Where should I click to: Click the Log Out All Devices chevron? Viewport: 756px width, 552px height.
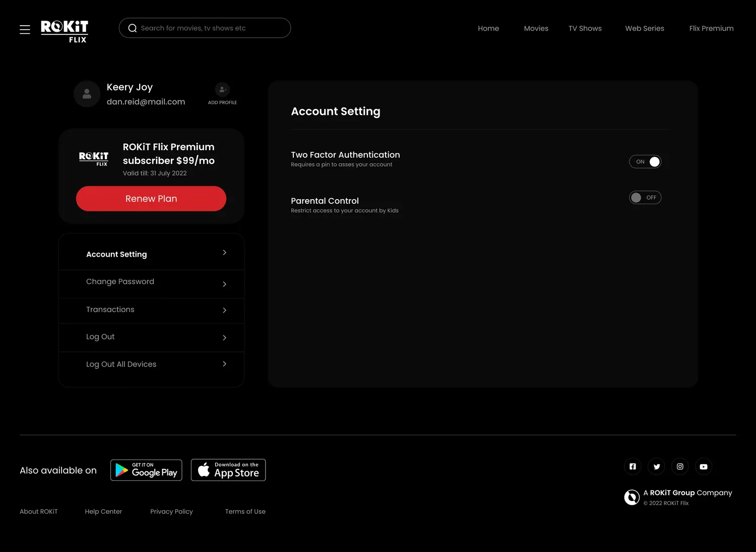pyautogui.click(x=225, y=364)
